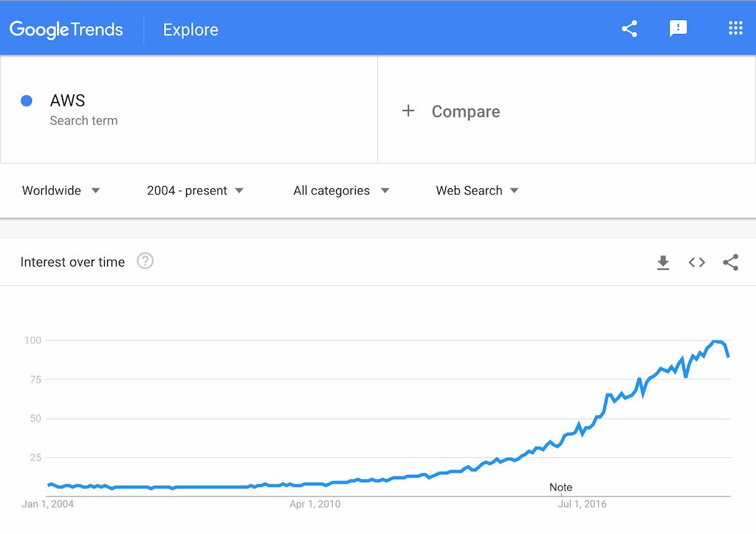The image size is (756, 534).
Task: Share the interest over time chart
Action: [x=730, y=262]
